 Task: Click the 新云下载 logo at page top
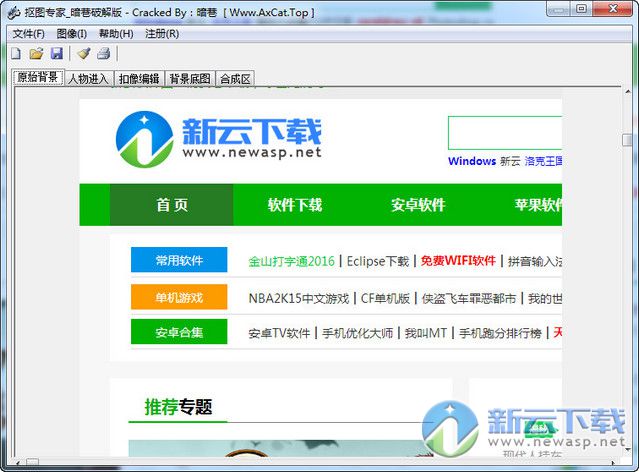tap(219, 139)
